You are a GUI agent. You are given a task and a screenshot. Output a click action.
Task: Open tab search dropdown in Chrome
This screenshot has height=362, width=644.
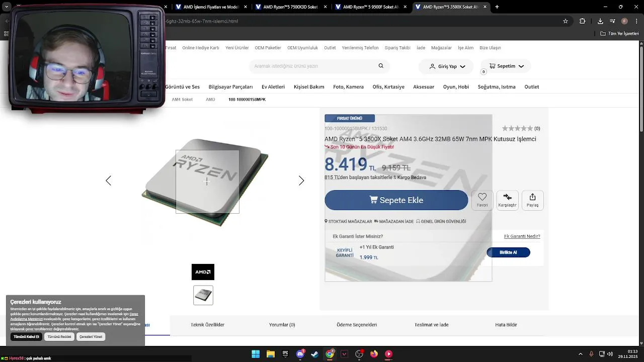point(7,7)
